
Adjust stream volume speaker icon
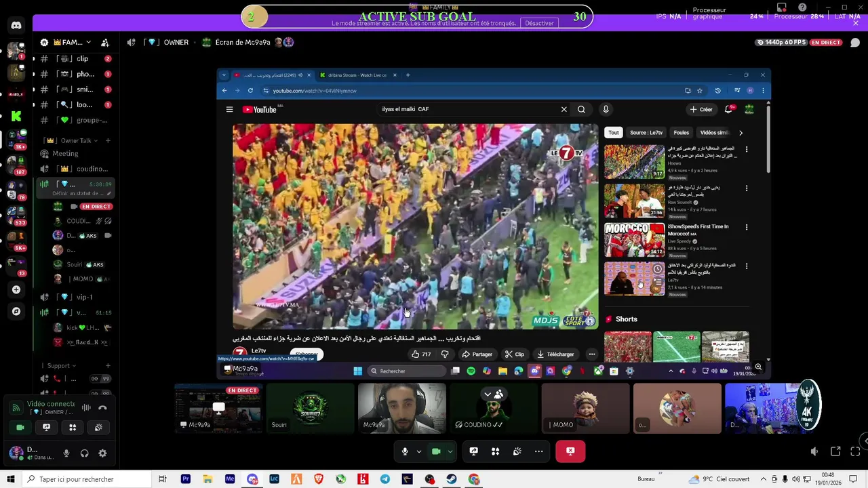click(x=814, y=451)
